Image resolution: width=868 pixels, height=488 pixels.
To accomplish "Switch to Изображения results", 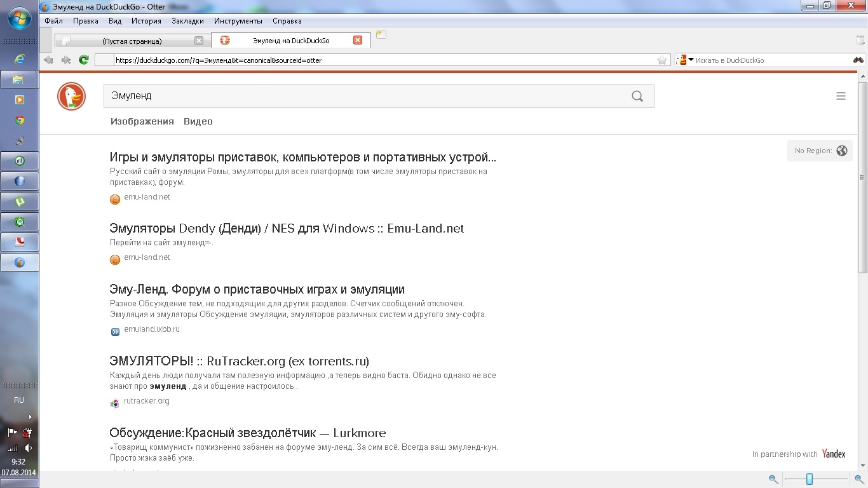I will [x=142, y=121].
